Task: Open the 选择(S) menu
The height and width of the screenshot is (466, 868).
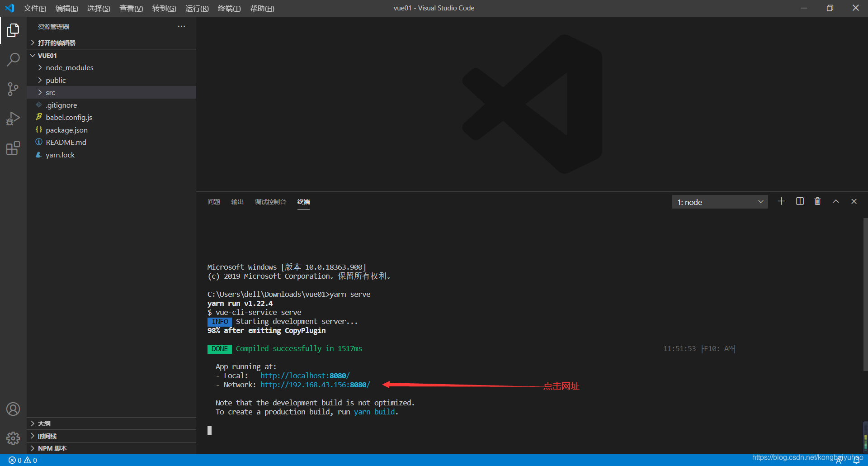Action: (99, 8)
